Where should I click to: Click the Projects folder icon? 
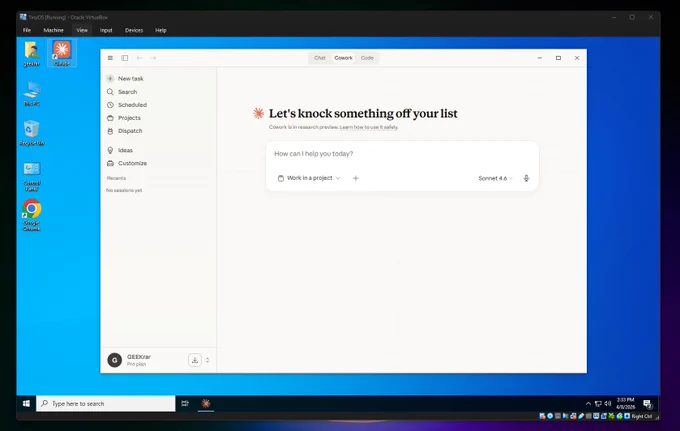pyautogui.click(x=110, y=118)
